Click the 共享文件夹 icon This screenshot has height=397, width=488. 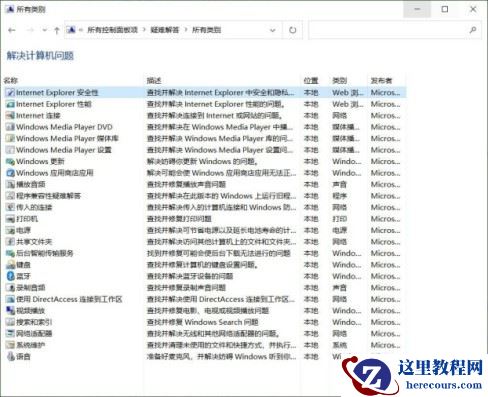coord(11,242)
